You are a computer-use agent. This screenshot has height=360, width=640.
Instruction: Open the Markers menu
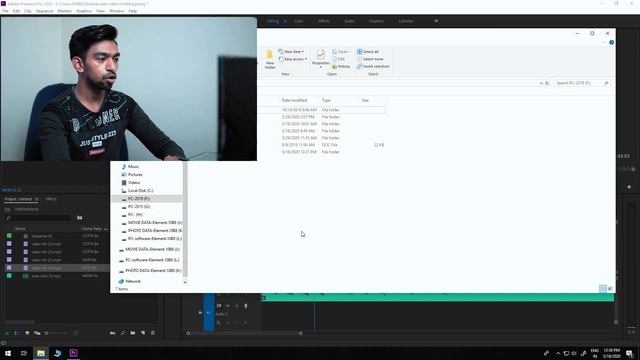(x=64, y=11)
